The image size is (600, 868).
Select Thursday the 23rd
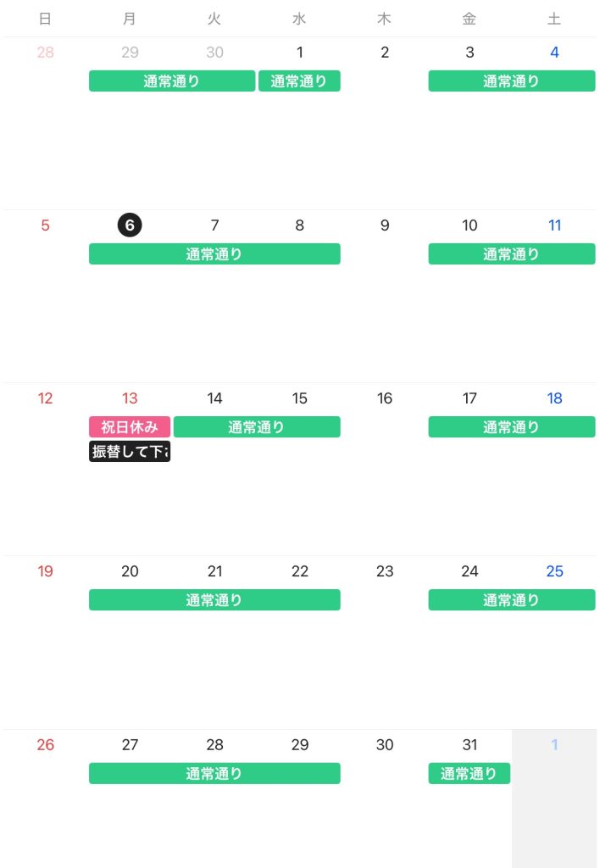[x=385, y=571]
